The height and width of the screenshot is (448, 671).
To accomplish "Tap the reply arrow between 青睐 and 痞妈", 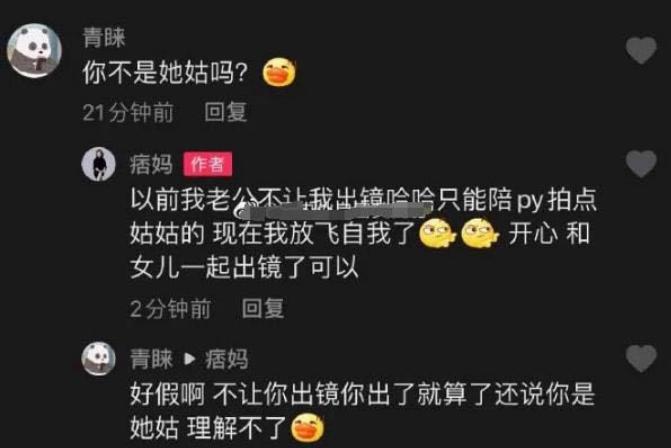I will pos(189,359).
